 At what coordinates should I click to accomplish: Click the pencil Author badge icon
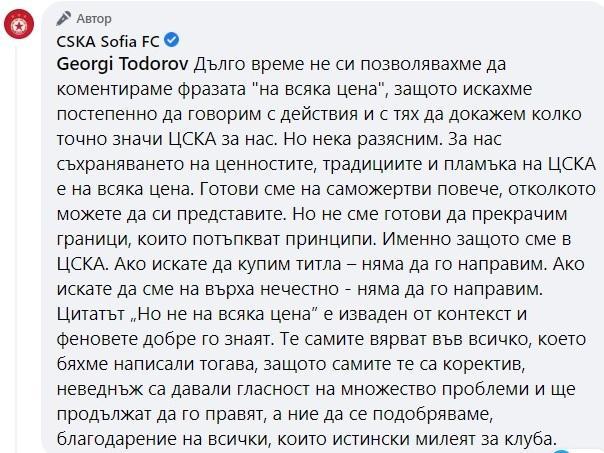[x=64, y=18]
